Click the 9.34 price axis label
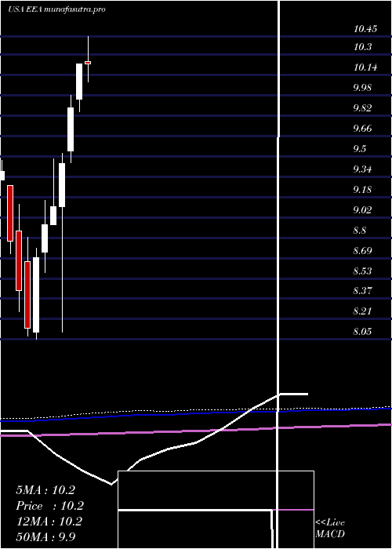The image size is (392, 549). click(x=362, y=169)
